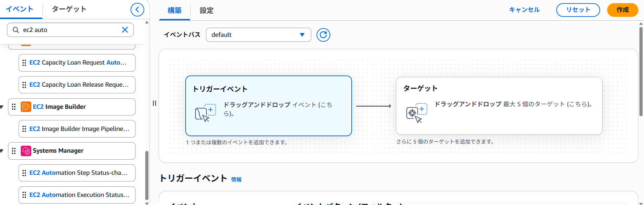
Task: Grab drag handle of EC2 Capacity Loan Request Auto
Action: pos(24,63)
